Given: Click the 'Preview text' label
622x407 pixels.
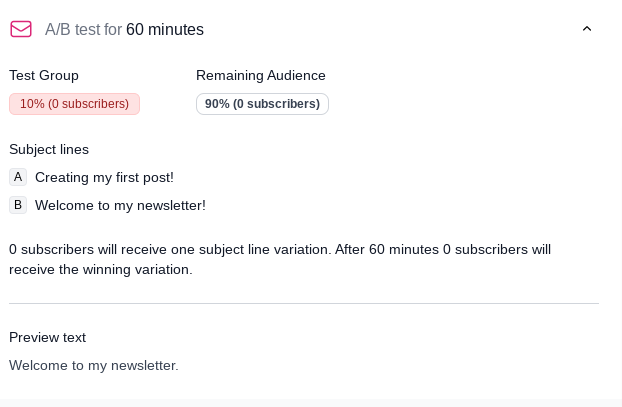Looking at the screenshot, I should pos(48,337).
